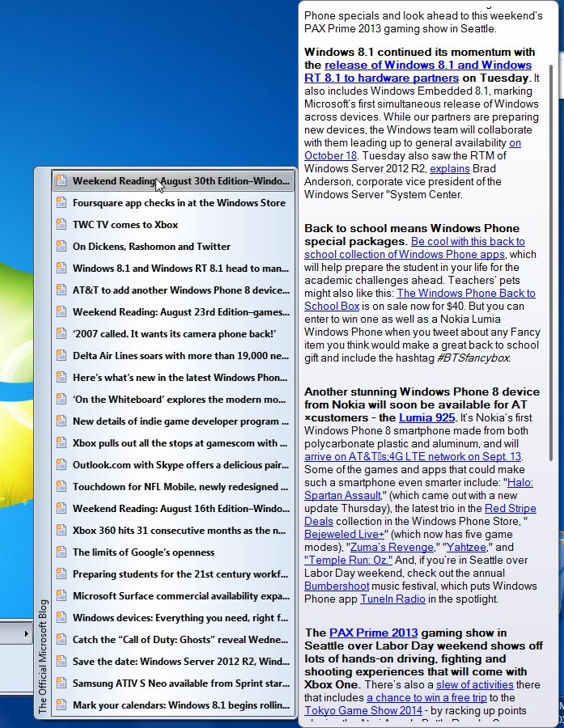Click the feed icon beside Microsoft Surface commercial availability

pos(61,595)
